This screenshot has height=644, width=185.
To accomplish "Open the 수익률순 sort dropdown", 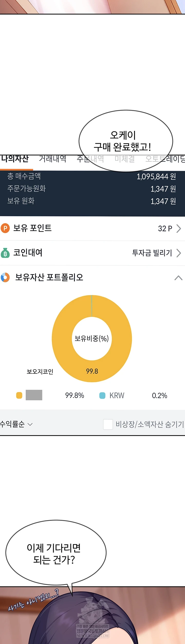I will 16,424.
